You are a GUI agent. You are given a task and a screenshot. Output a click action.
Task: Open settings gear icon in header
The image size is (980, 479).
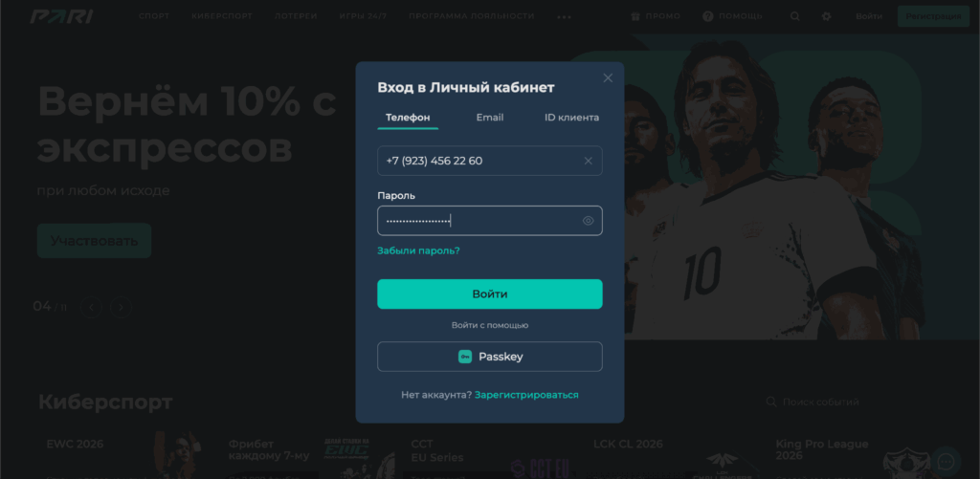(826, 16)
